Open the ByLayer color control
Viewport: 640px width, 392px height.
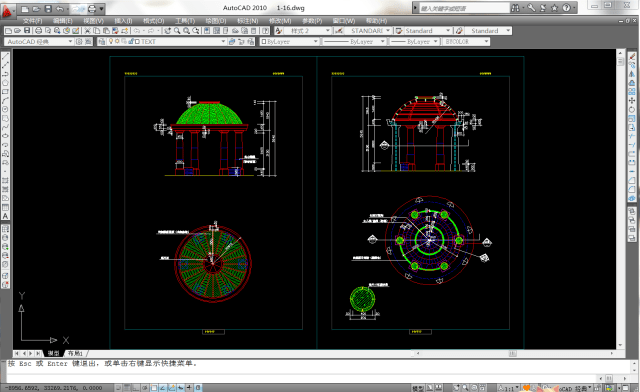pos(289,41)
